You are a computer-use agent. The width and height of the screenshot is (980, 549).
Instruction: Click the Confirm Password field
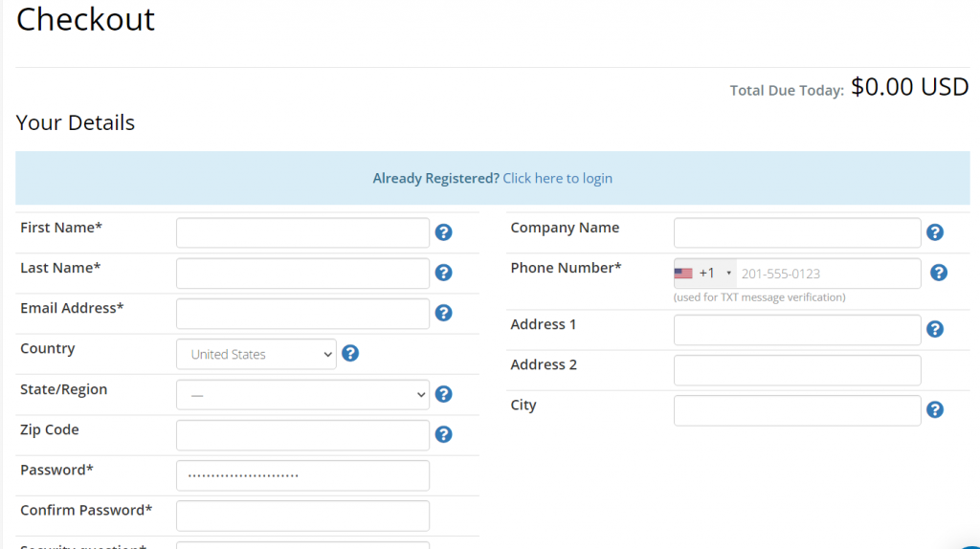tap(302, 516)
